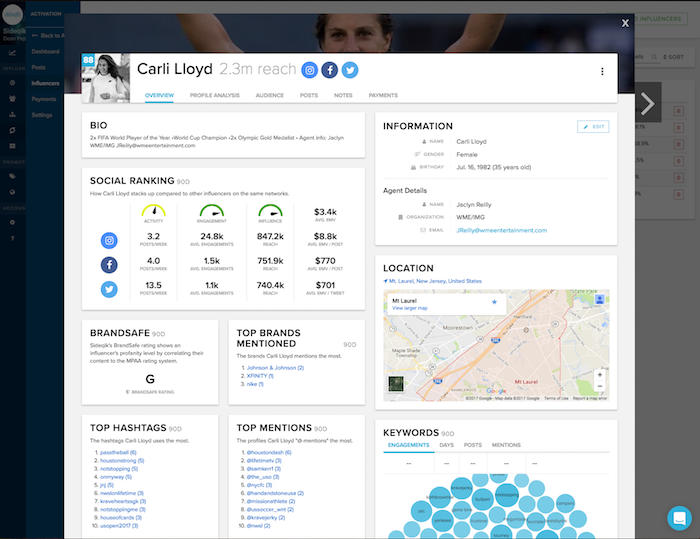The width and height of the screenshot is (700, 539).
Task: Open the chat support bubble
Action: [x=679, y=518]
